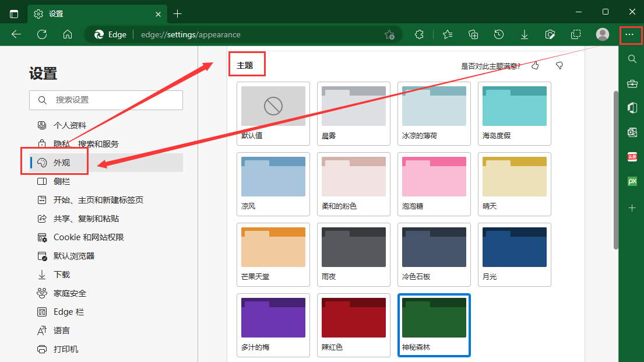Open the sidebar Tools briefcase icon
This screenshot has height=362, width=644.
(x=632, y=84)
